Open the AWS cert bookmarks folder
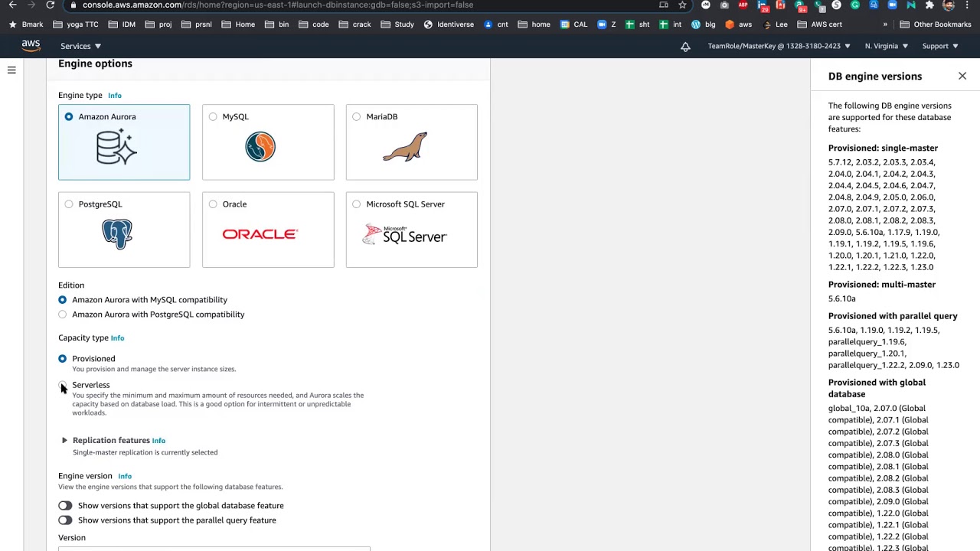Image resolution: width=980 pixels, height=551 pixels. (x=818, y=24)
